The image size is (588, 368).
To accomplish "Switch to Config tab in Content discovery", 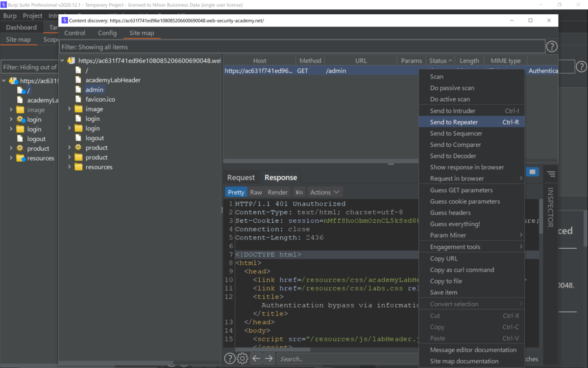I will 107,33.
